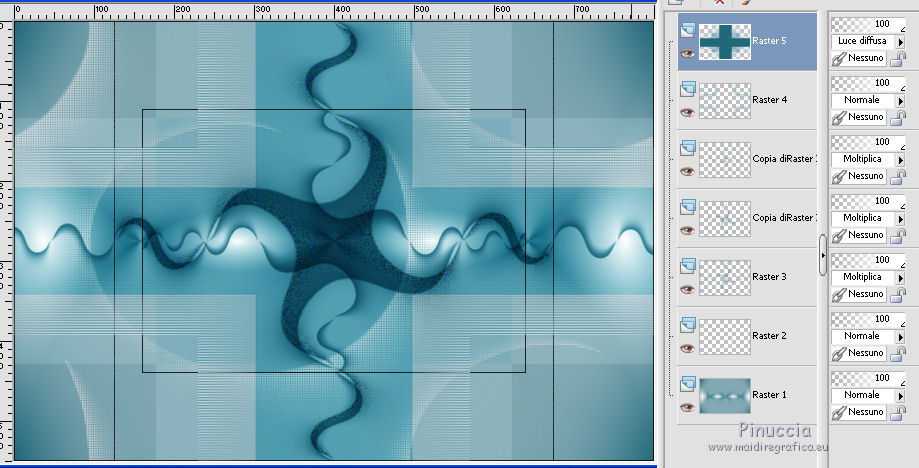
Task: Click the name of the Copia diRaster layer below Raster 4
Action: click(x=784, y=159)
